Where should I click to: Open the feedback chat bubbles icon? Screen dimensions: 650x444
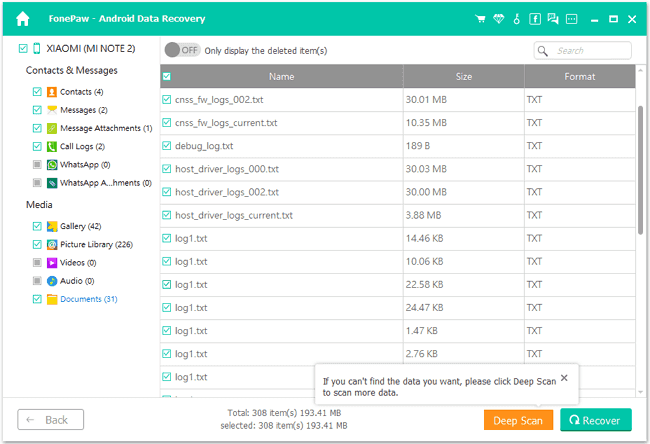(x=553, y=18)
